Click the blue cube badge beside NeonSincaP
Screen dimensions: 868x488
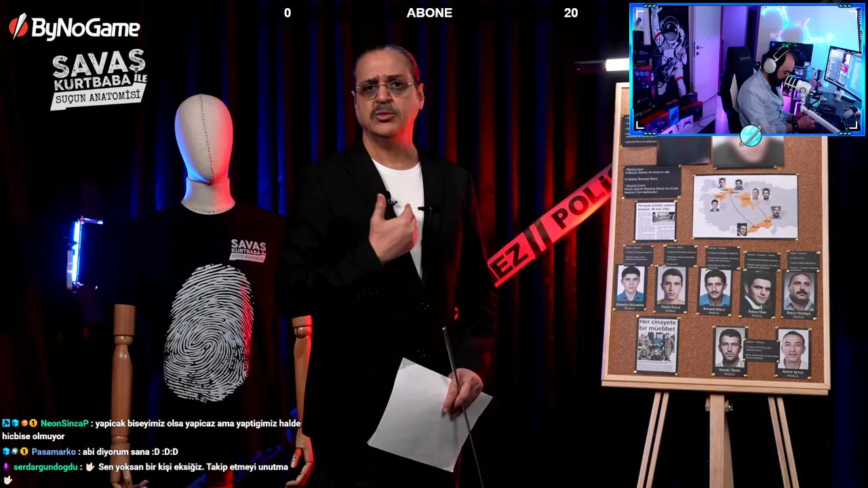(x=15, y=423)
